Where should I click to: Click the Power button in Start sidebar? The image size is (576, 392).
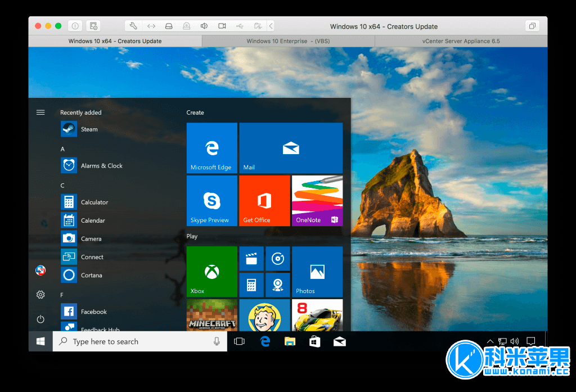tap(40, 319)
